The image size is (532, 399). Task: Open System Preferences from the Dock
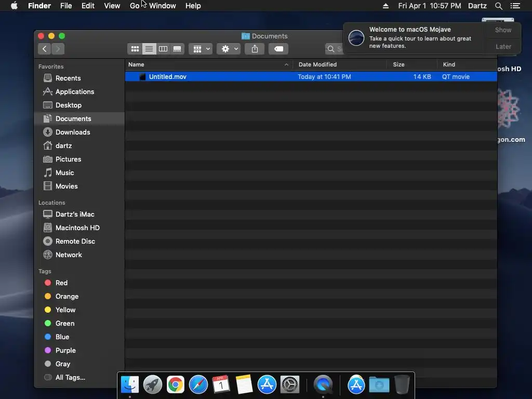[290, 384]
